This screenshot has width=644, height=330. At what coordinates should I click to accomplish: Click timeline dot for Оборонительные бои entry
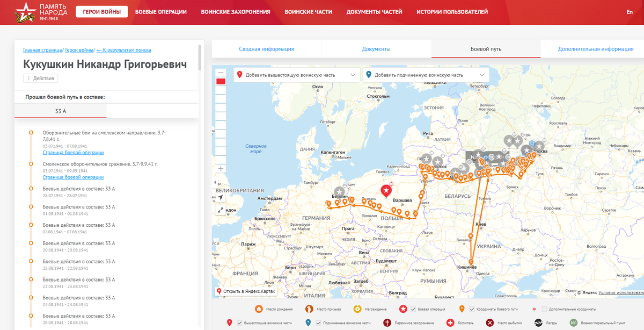(x=31, y=133)
